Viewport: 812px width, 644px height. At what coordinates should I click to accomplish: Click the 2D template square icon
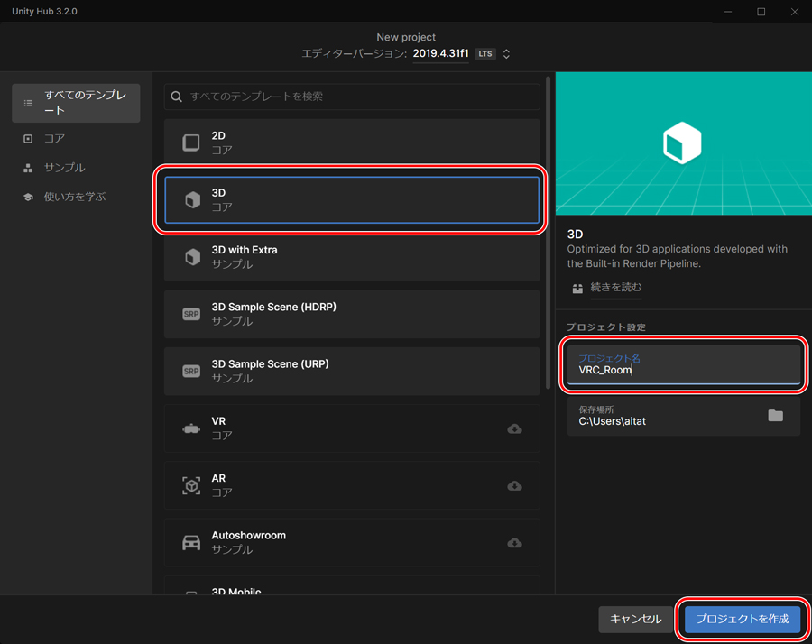(191, 143)
